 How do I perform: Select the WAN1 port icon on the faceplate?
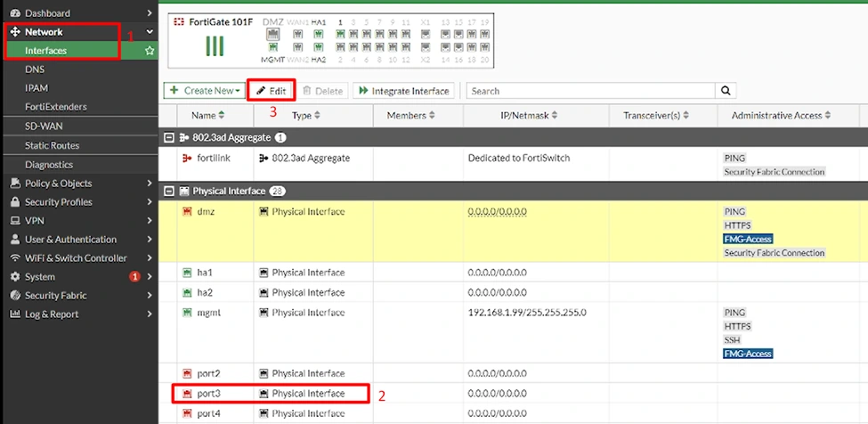tap(298, 34)
